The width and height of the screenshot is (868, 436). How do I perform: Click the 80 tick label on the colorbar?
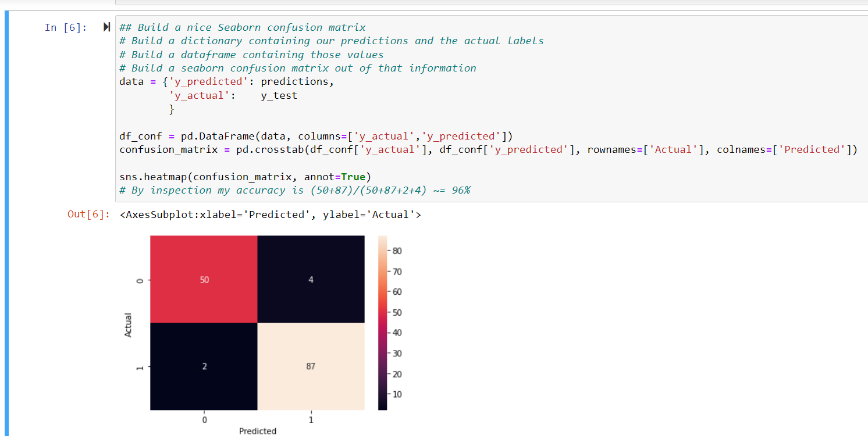click(x=396, y=251)
